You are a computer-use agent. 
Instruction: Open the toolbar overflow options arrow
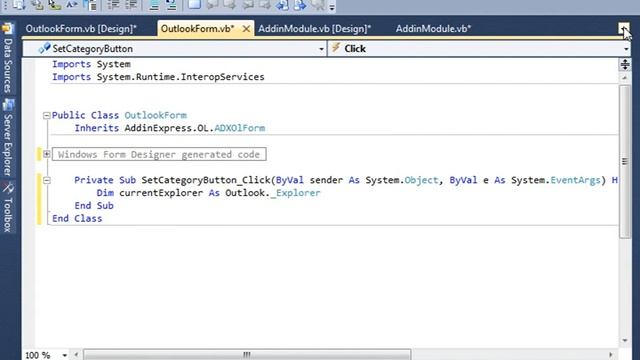pos(332,7)
